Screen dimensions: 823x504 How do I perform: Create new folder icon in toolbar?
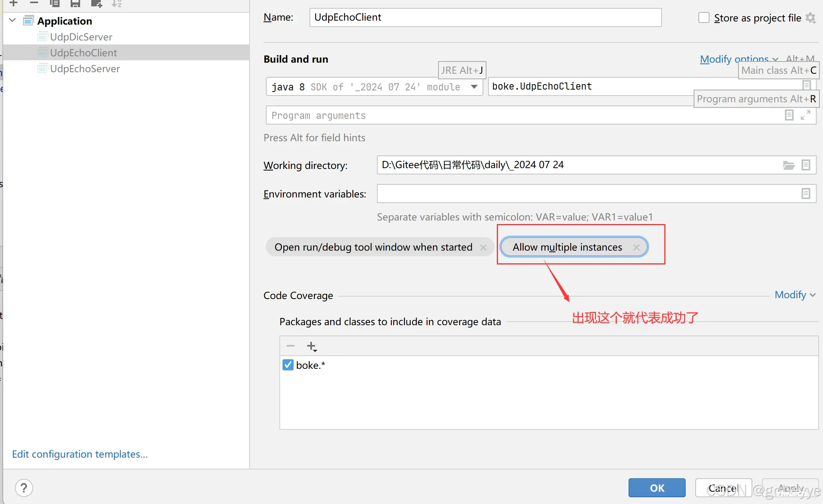[96, 3]
